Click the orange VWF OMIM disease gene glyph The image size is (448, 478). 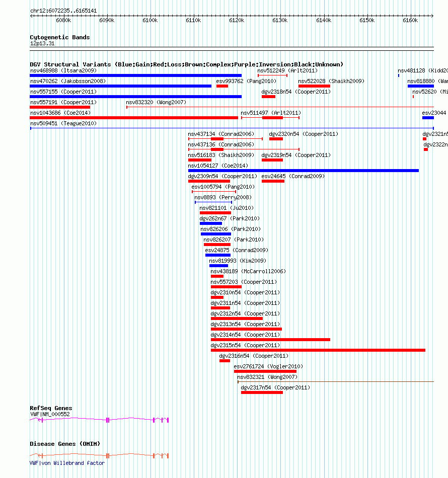(x=100, y=456)
